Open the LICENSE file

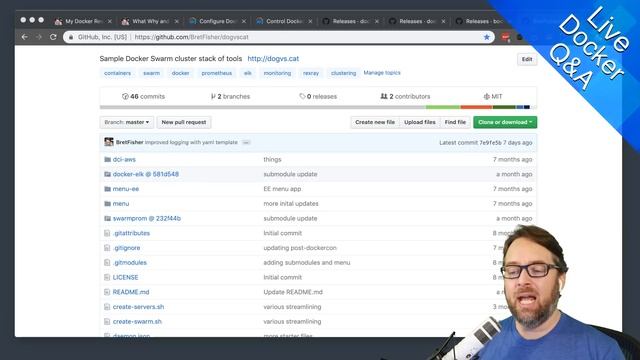(125, 277)
